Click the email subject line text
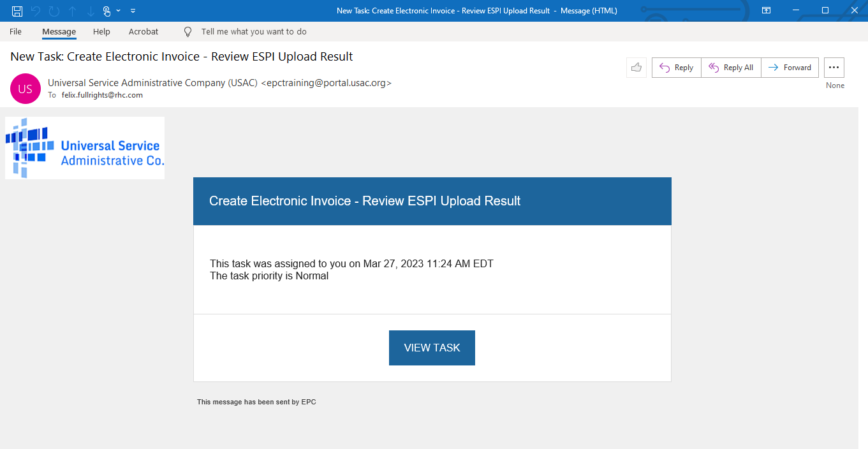 182,56
